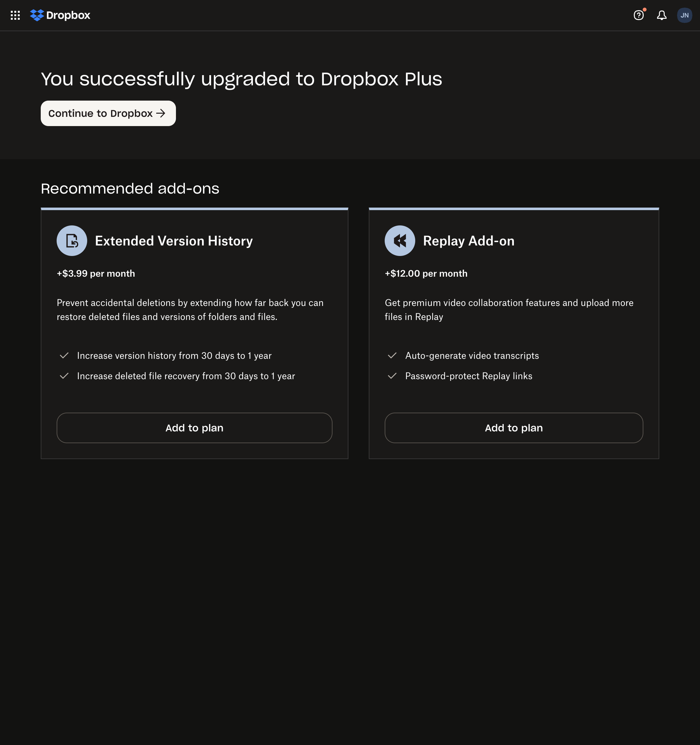This screenshot has width=700, height=745.
Task: Add Replay Add-on to plan
Action: [x=514, y=428]
